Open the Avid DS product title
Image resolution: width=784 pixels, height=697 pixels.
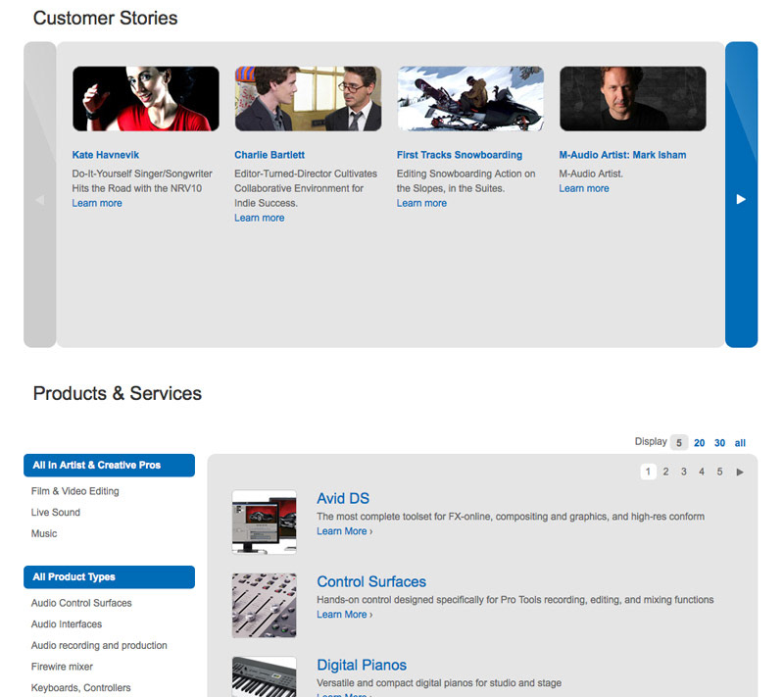(343, 499)
